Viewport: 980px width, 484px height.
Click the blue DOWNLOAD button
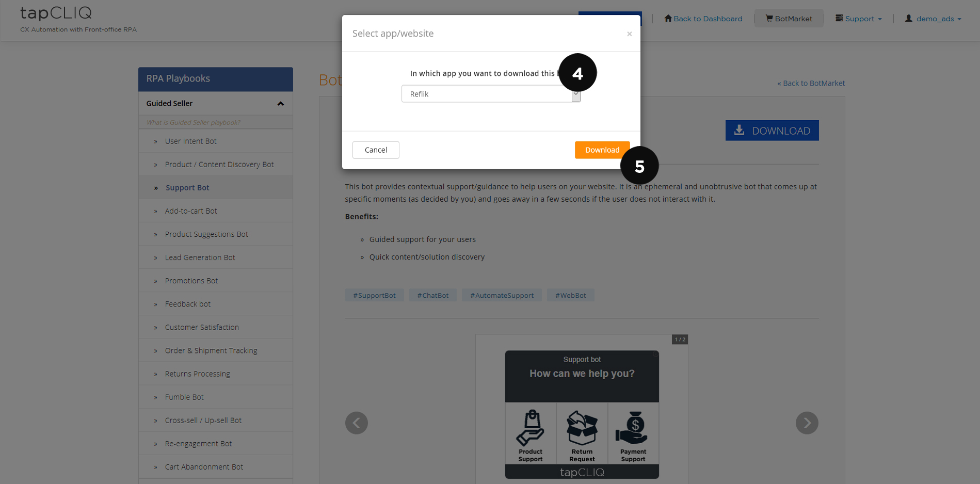[x=772, y=131]
